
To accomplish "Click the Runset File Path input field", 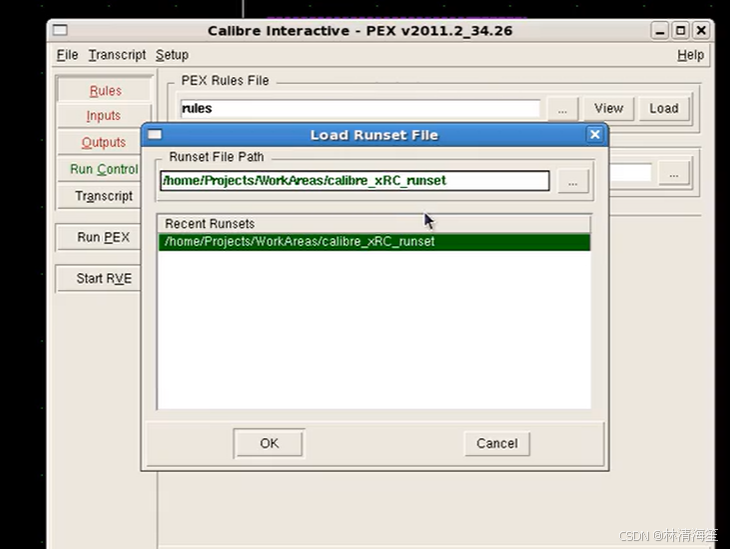I will [355, 181].
